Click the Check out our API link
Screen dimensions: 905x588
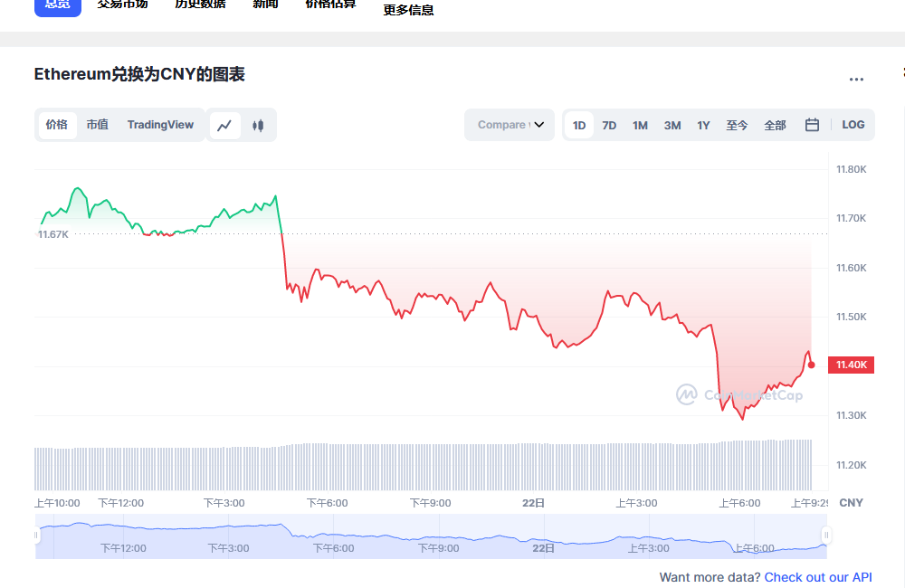[x=818, y=577]
